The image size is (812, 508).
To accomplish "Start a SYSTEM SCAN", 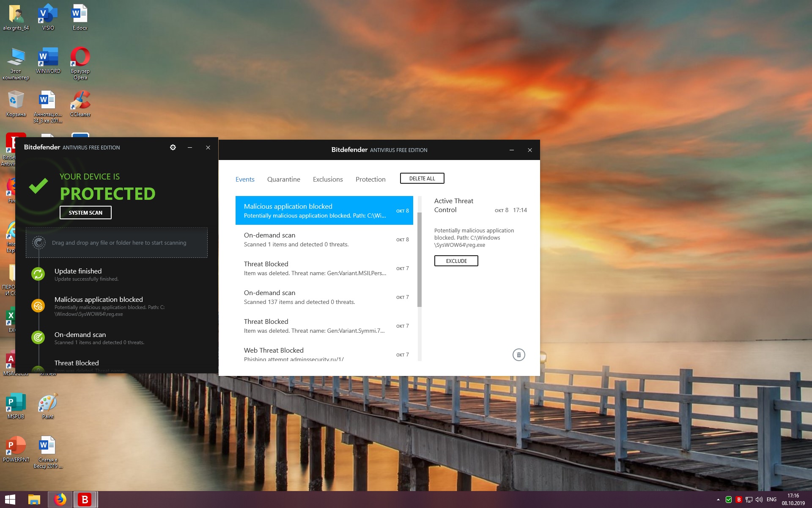I will [x=85, y=213].
